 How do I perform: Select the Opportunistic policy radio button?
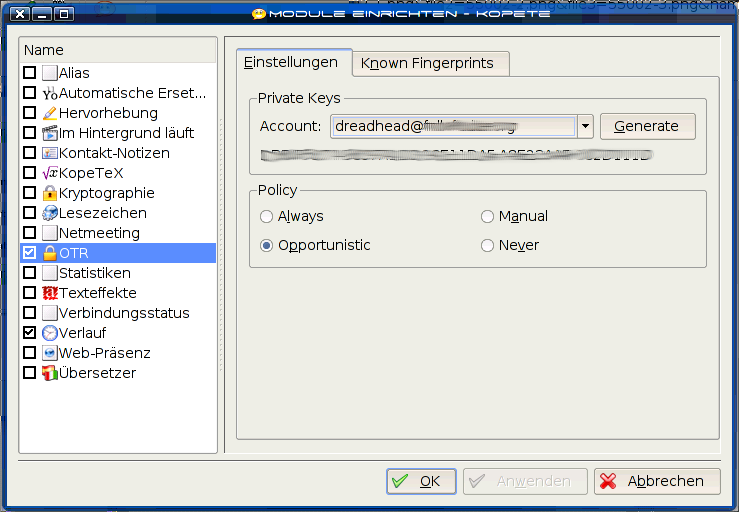coord(266,246)
